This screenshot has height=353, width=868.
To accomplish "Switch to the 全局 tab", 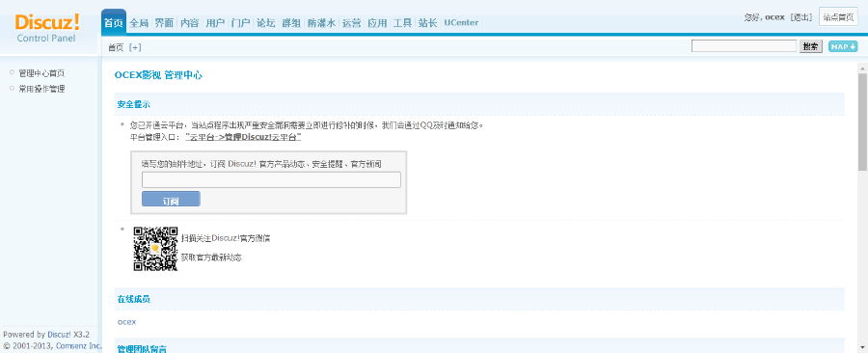I will 139,23.
